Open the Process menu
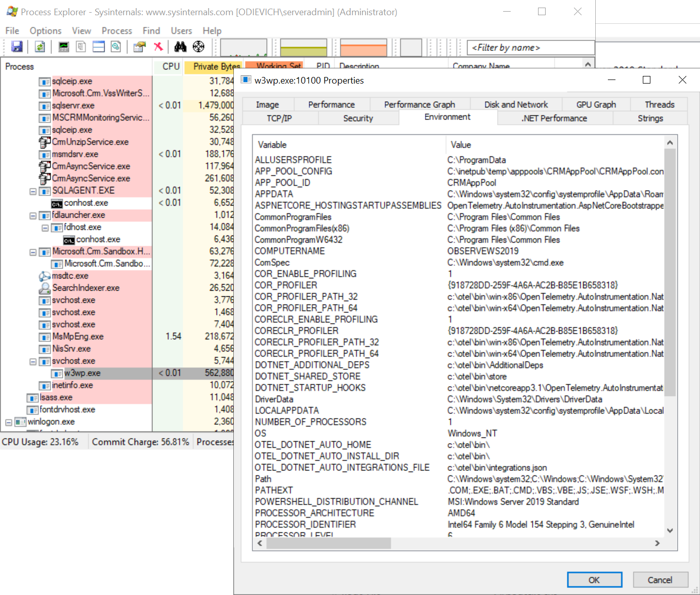 pos(117,30)
